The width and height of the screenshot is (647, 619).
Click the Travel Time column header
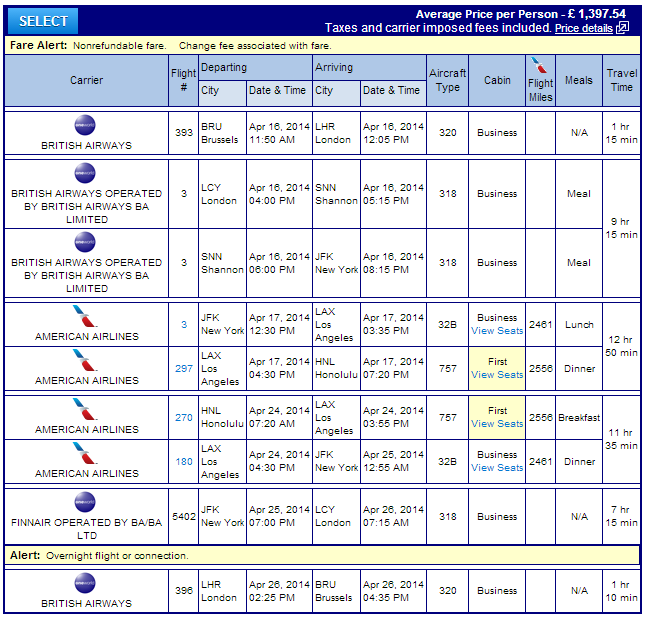coord(622,80)
